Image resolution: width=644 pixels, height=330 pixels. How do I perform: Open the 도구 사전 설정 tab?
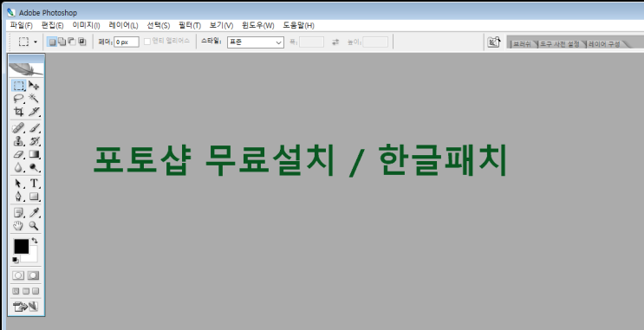coord(560,44)
